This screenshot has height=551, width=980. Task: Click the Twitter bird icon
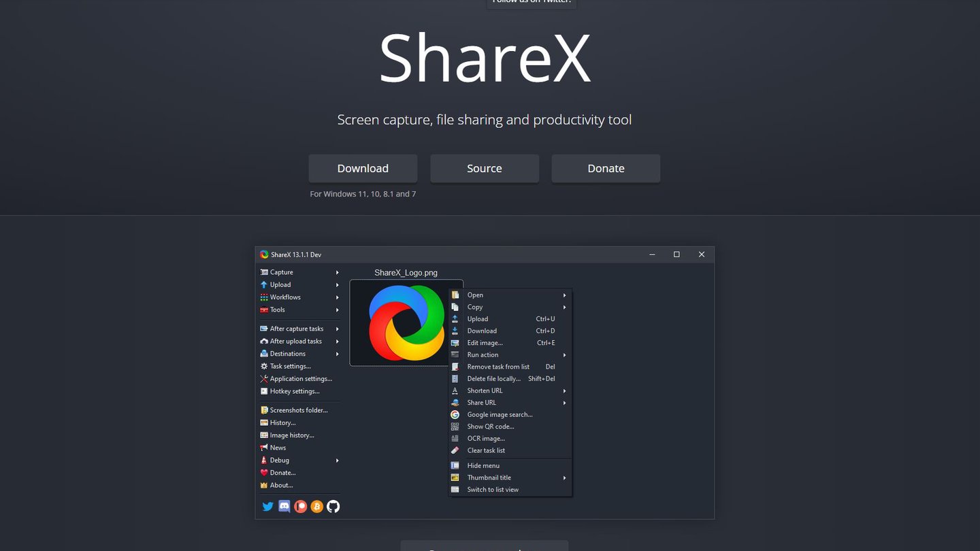[267, 506]
